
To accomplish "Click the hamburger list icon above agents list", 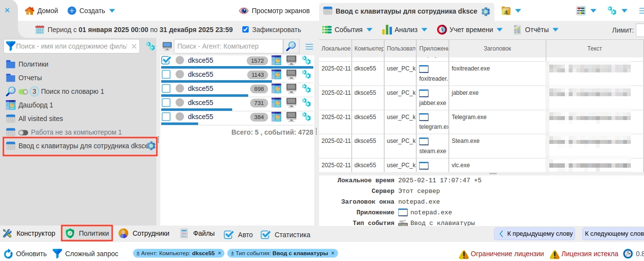I will (309, 47).
